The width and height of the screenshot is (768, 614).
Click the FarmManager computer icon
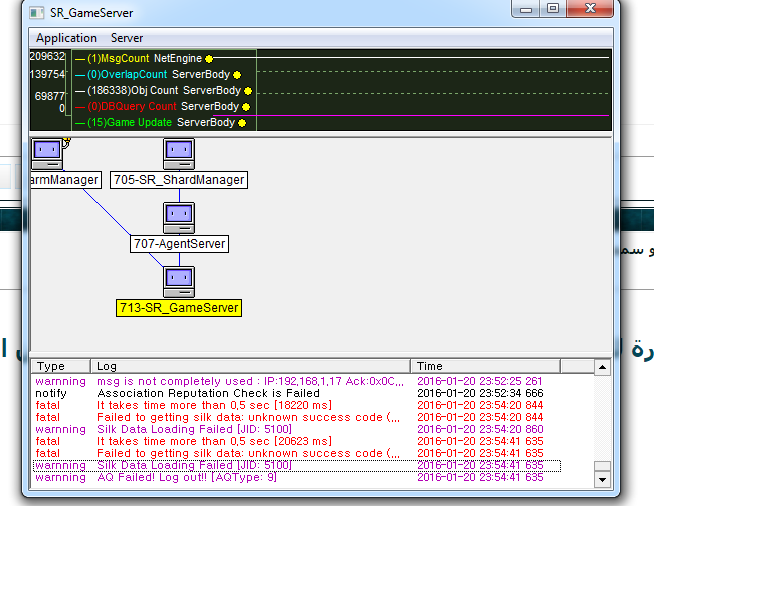48,154
